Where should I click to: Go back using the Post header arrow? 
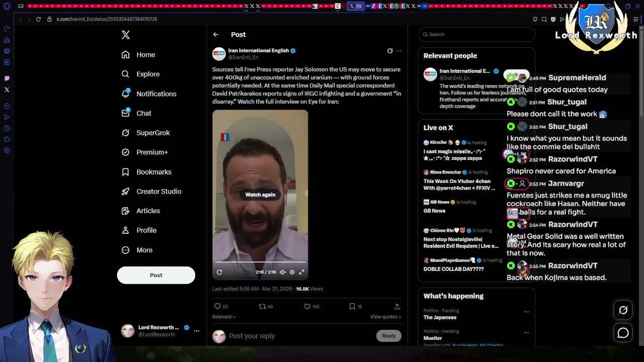coord(216,35)
